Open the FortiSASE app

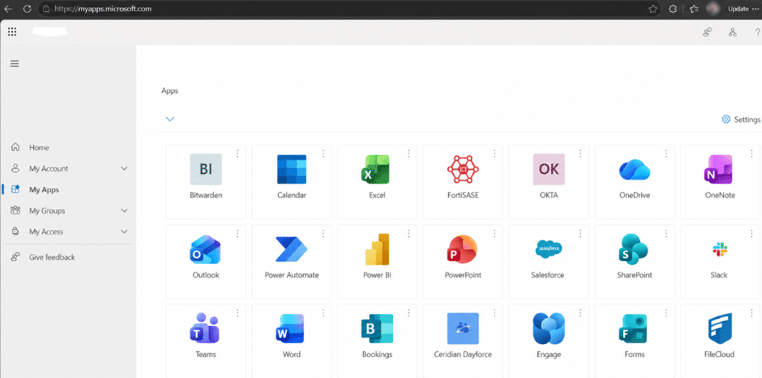click(463, 181)
